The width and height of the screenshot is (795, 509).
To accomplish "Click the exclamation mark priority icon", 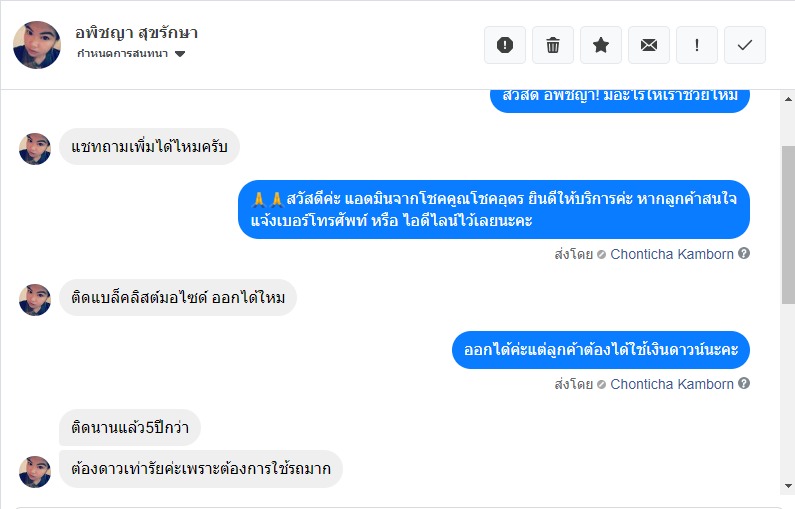I will pos(697,45).
